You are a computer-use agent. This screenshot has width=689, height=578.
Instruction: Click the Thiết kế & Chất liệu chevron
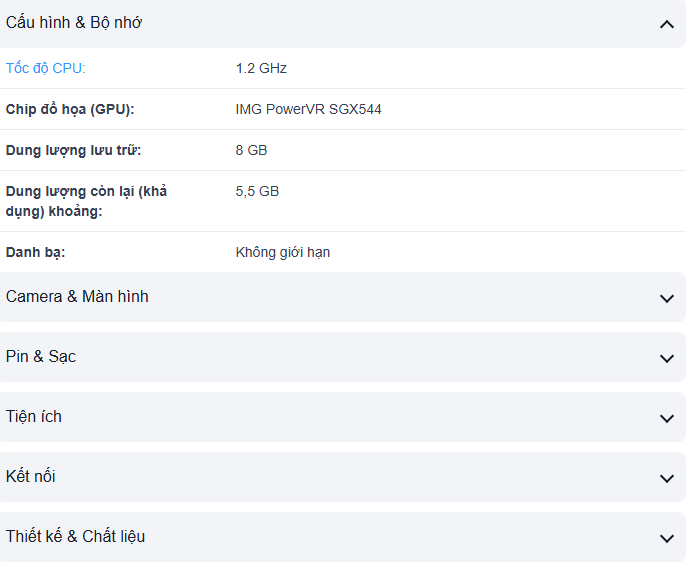pyautogui.click(x=667, y=538)
